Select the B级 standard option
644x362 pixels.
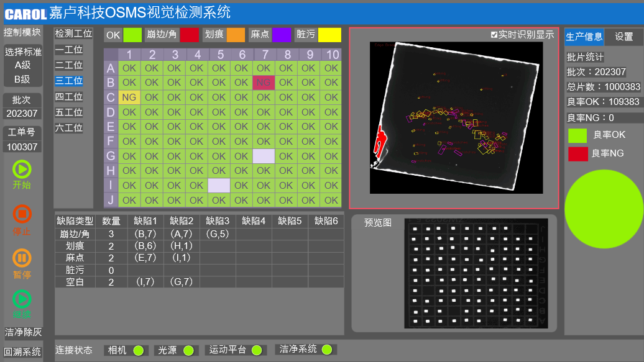22,79
